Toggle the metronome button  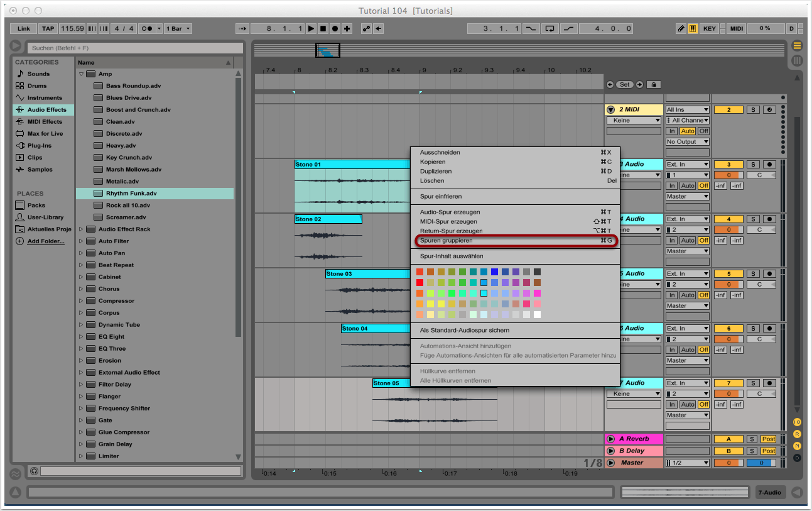[x=148, y=29]
